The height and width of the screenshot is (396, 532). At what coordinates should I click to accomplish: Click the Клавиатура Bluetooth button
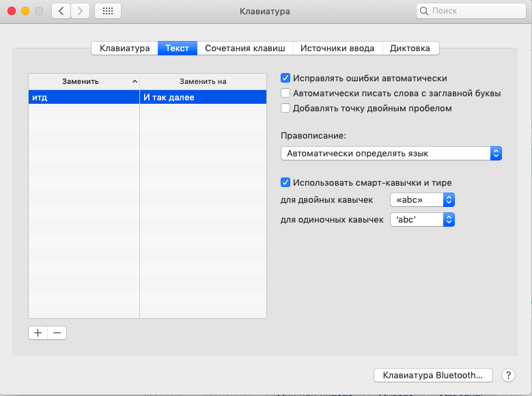coord(433,375)
